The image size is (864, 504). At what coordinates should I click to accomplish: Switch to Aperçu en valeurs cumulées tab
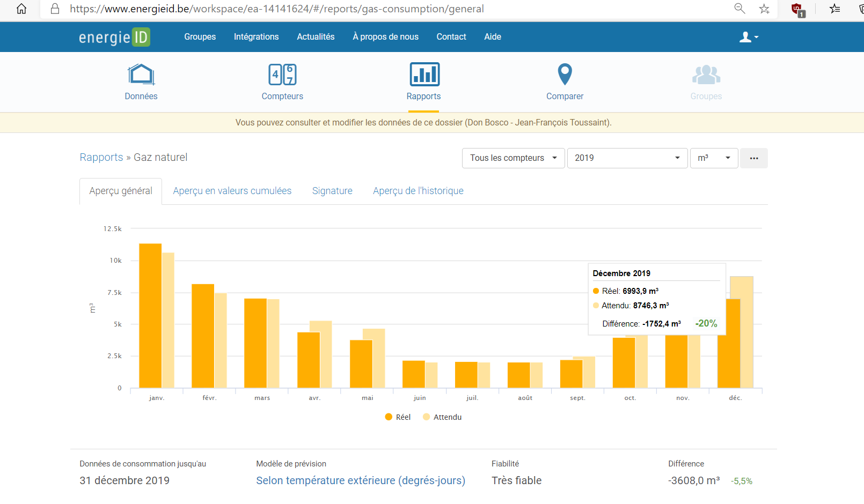232,191
